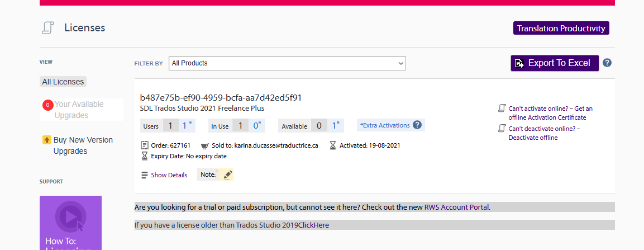Click the ClickHere older license link
Image resolution: width=644 pixels, height=250 pixels.
click(x=313, y=225)
